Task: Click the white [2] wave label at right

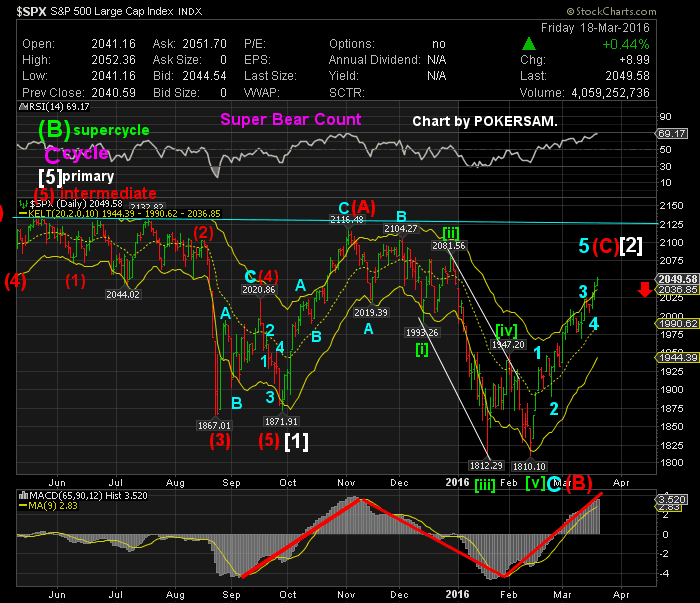Action: pyautogui.click(x=632, y=246)
